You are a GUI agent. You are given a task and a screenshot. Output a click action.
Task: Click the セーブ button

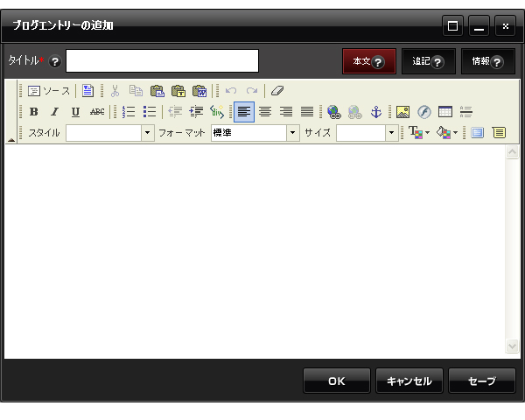pos(482,381)
